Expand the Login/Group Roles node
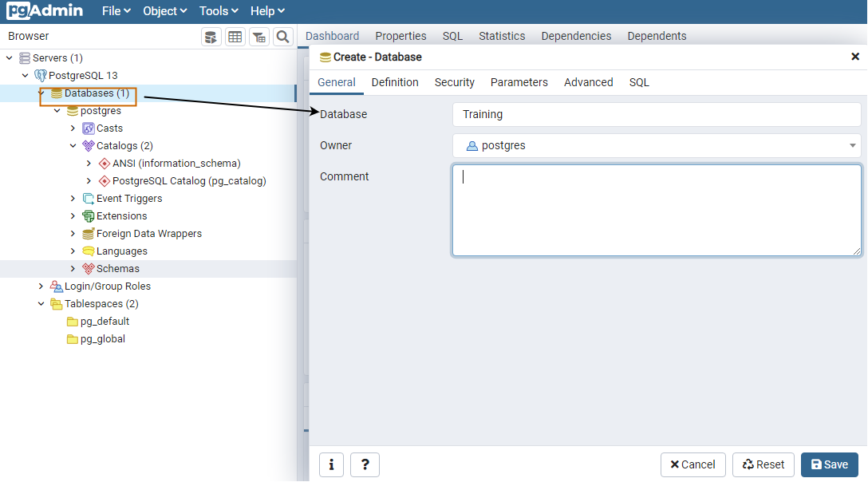 tap(41, 286)
